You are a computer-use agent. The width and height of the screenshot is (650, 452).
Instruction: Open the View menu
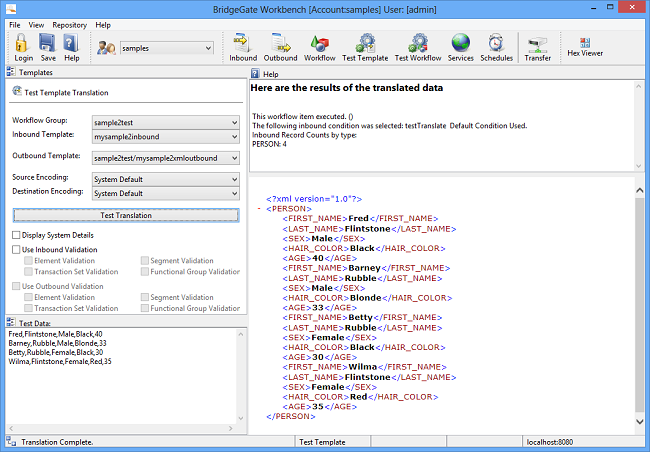(x=36, y=25)
